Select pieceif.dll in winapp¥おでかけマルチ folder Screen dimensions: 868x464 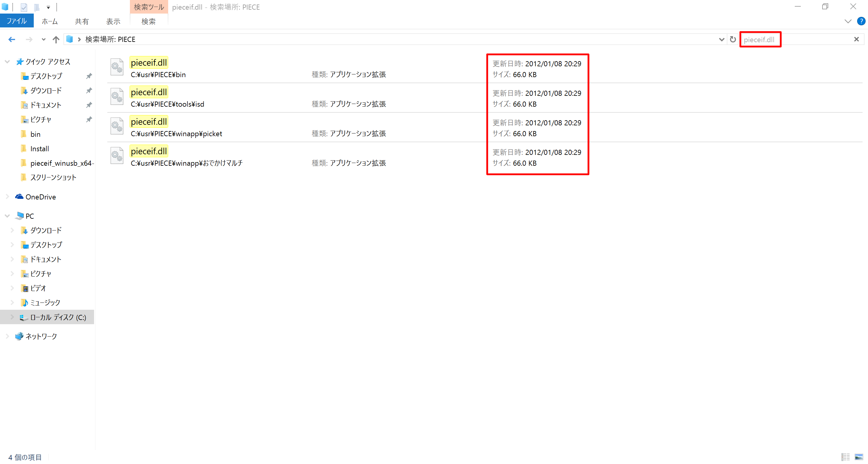[485, 157]
